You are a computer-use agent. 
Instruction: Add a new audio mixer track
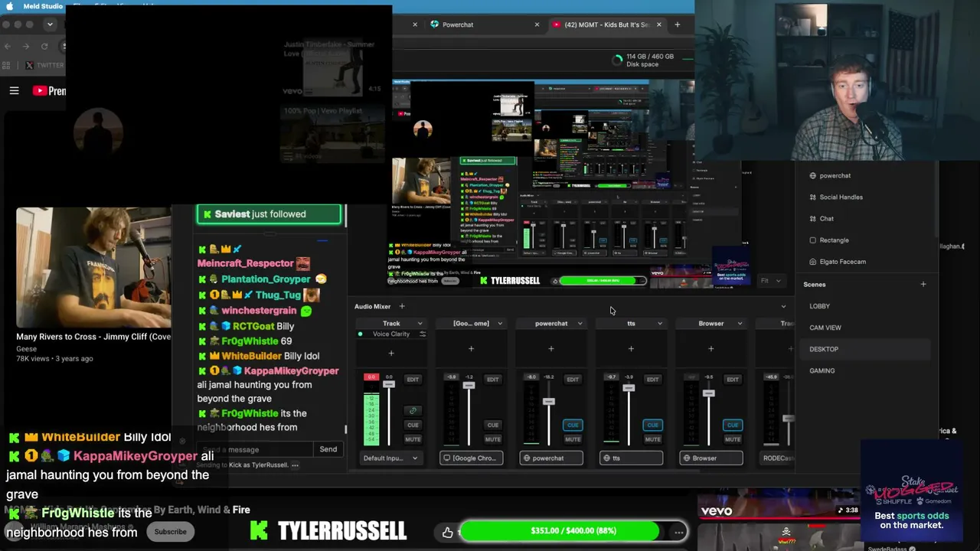[401, 306]
